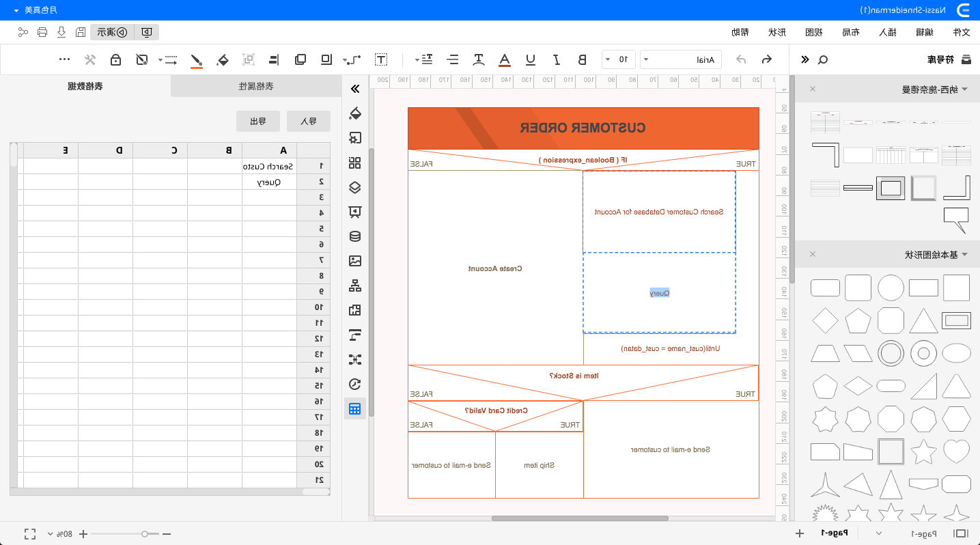Open the 编辑 menu

click(x=924, y=32)
